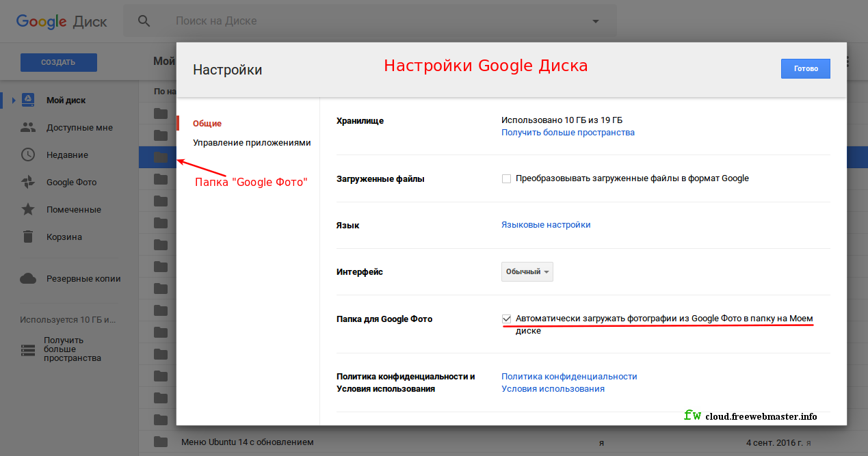
Task: Click the Меню Ubuntu 14 с обновлением folder icon
Action: pyautogui.click(x=160, y=441)
